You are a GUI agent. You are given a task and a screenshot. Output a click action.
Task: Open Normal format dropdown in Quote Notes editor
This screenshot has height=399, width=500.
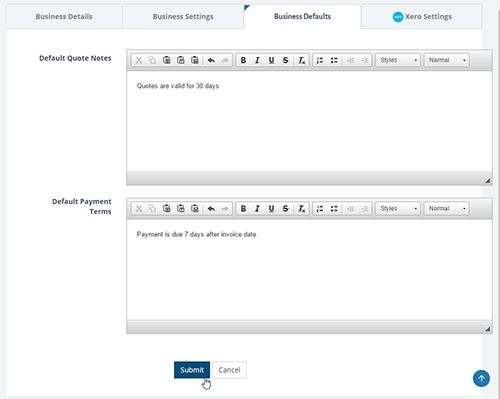tap(447, 60)
